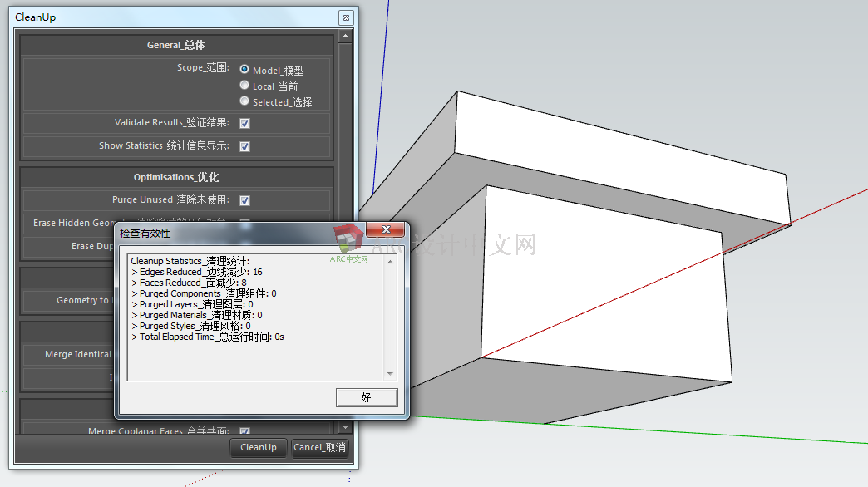Screen dimensions: 868x487
Task: Close the 检查有效性 dialog with the red X
Action: (x=386, y=229)
